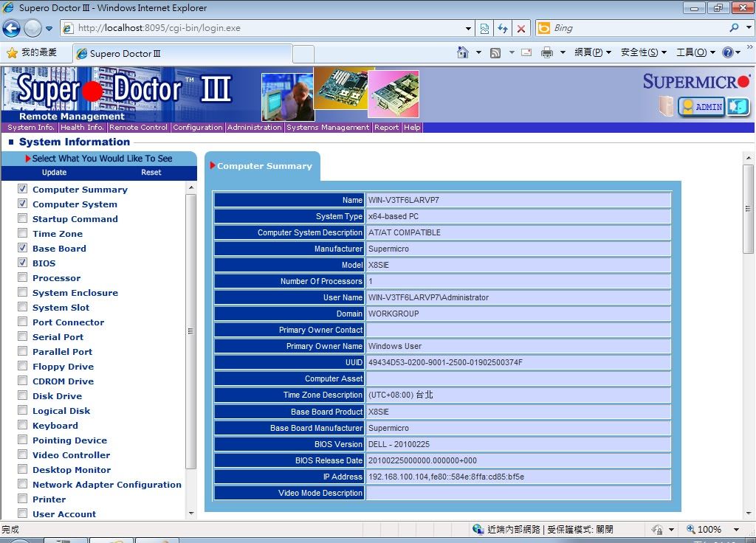Uncheck the BIOS checkbox
This screenshot has height=543, width=756.
[22, 263]
